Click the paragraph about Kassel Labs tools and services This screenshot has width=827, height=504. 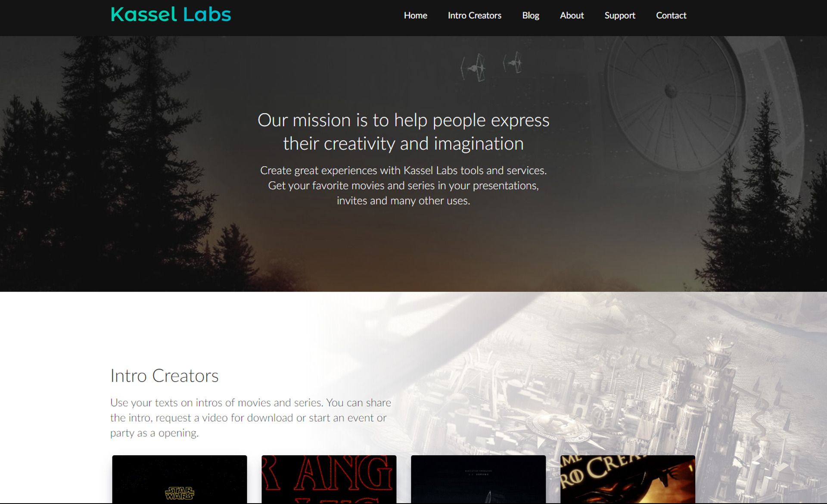[403, 186]
